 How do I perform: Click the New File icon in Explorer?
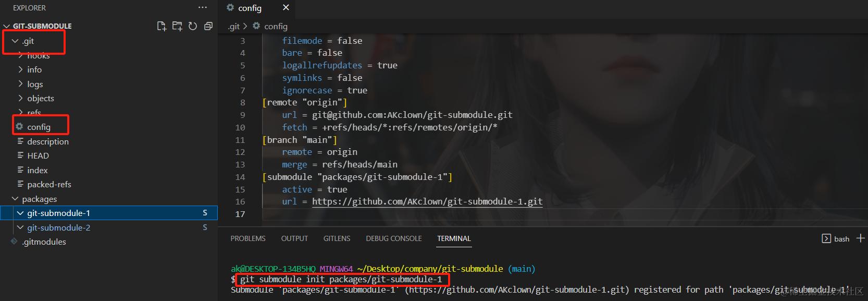point(162,26)
